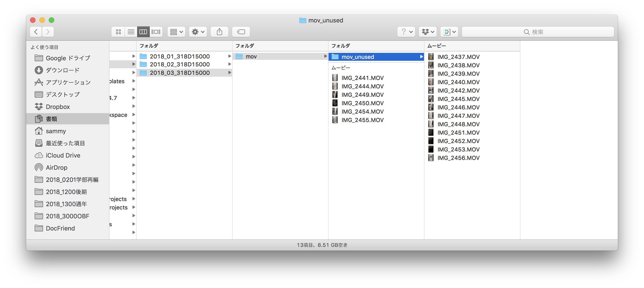
Task: Open the Dropbox toolbar dropdown
Action: coord(428,32)
